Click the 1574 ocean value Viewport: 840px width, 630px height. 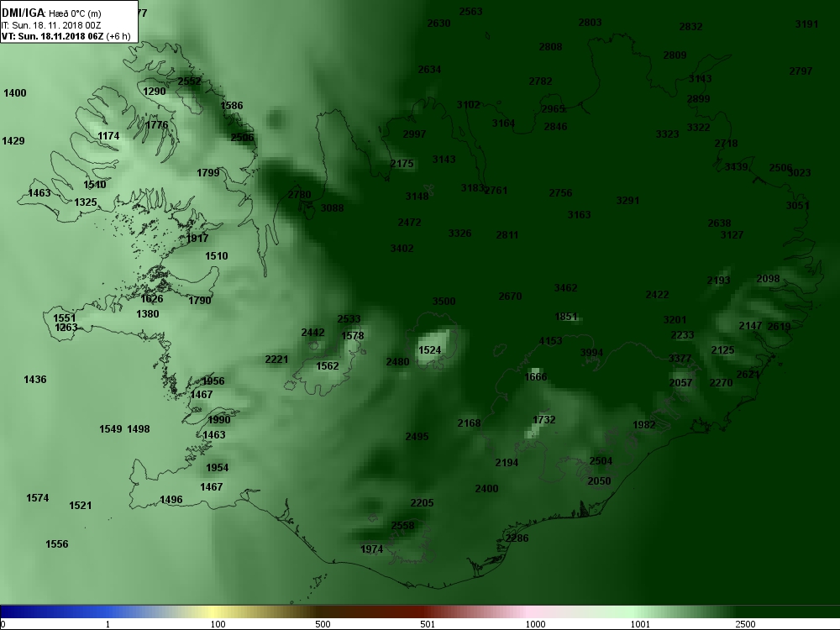38,497
